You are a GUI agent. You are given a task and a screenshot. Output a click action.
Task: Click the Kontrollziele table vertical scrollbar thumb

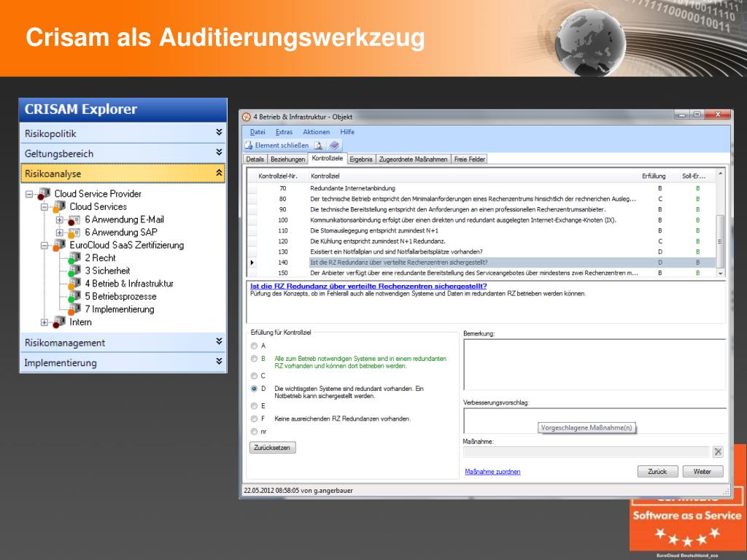click(720, 241)
